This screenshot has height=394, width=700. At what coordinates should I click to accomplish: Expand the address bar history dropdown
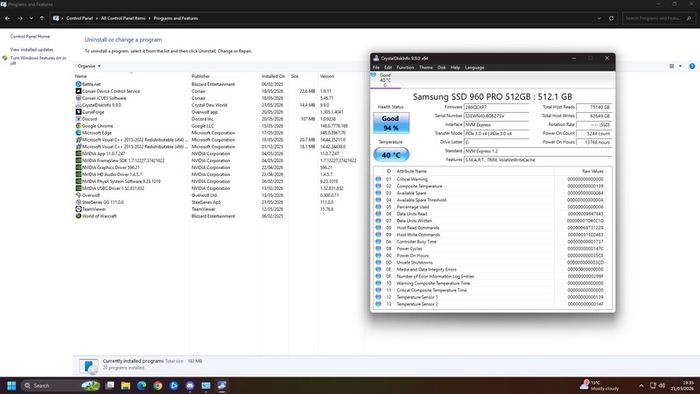point(599,18)
